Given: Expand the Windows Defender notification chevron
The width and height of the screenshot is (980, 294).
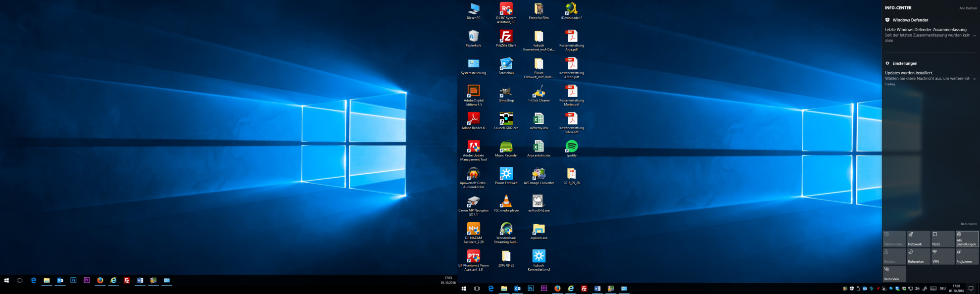Looking at the screenshot, I should (975, 35).
